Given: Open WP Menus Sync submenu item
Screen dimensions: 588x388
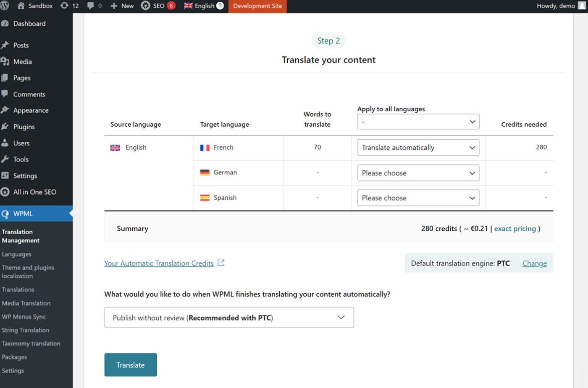Looking at the screenshot, I should coord(24,317).
